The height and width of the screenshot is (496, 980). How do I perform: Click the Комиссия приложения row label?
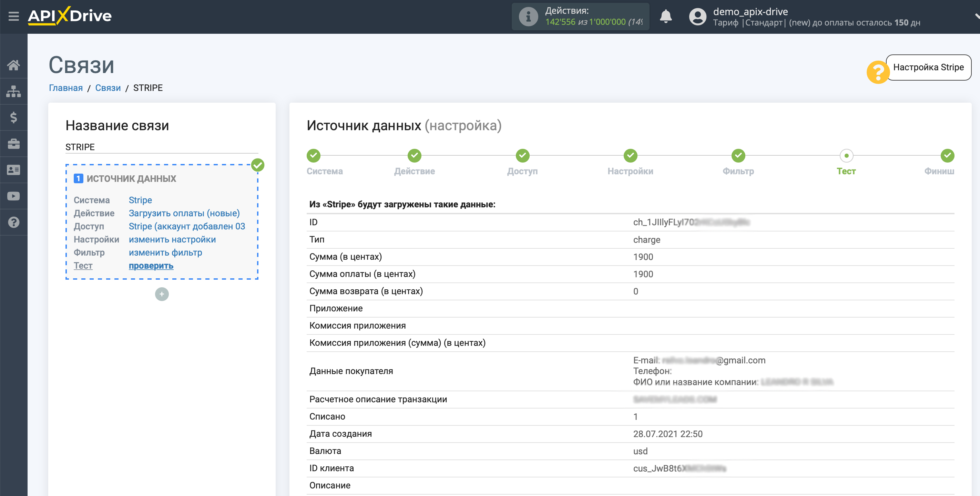point(358,325)
